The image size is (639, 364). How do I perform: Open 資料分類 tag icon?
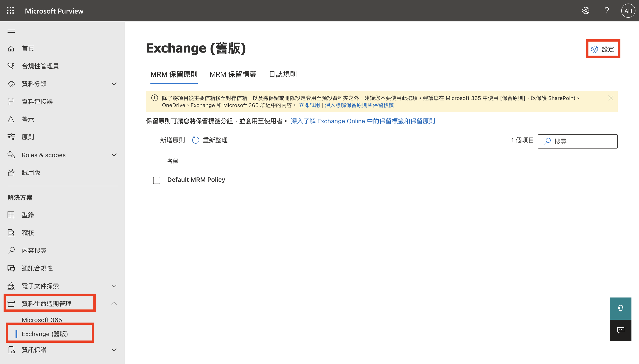click(x=11, y=84)
